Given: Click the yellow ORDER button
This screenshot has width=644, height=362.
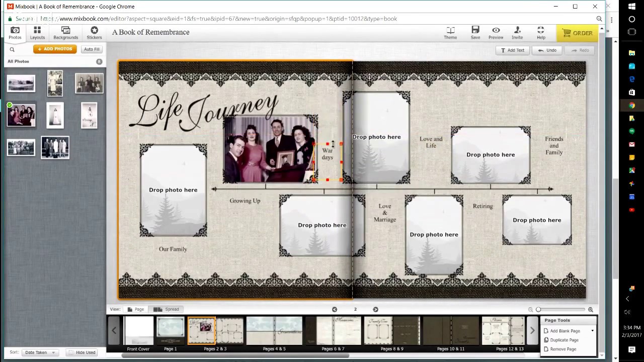Looking at the screenshot, I should 577,33.
